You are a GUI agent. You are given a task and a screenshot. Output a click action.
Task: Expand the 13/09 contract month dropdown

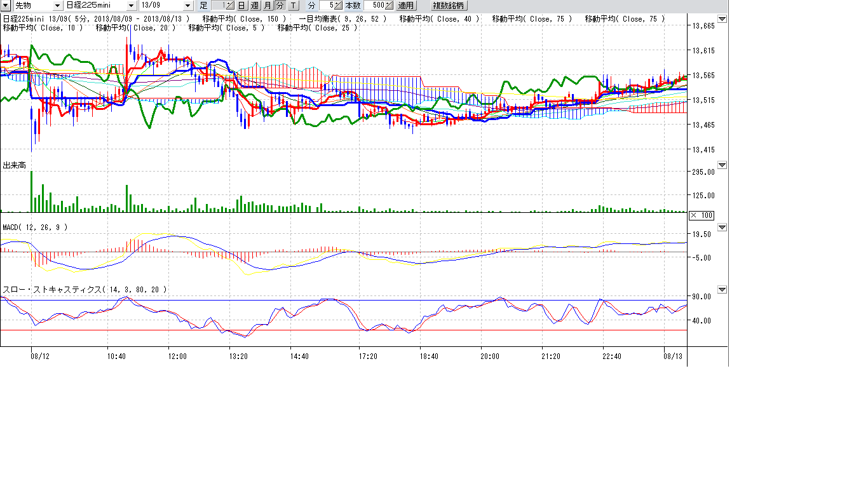[x=187, y=5]
